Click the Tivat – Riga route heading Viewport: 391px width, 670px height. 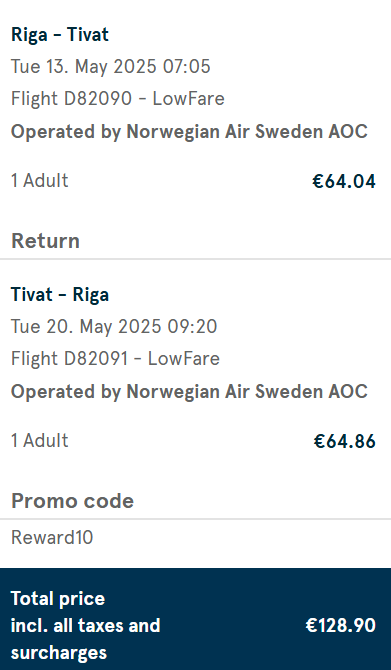pos(60,295)
